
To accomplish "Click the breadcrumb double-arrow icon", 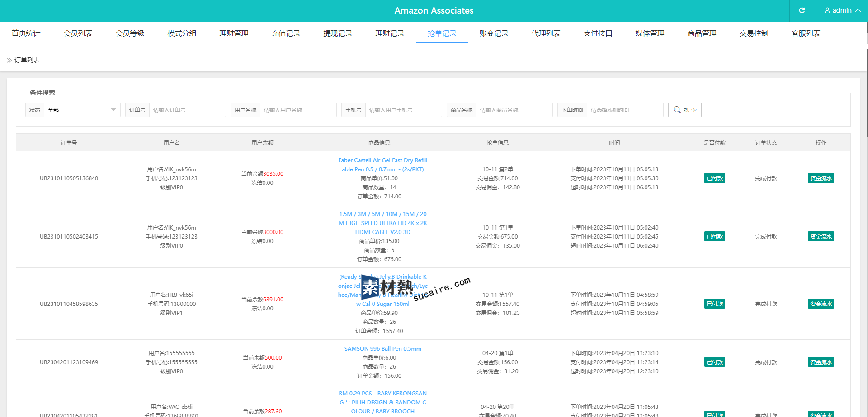I will pyautogui.click(x=9, y=60).
